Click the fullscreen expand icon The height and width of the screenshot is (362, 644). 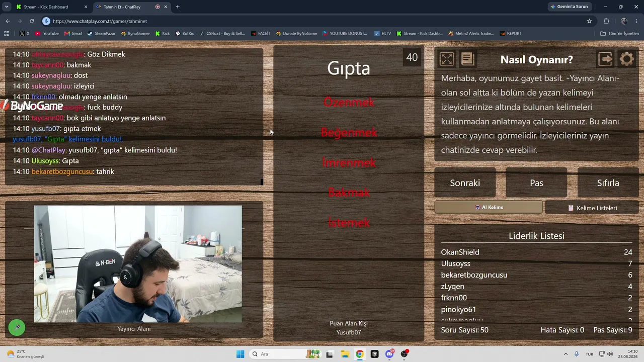click(446, 59)
